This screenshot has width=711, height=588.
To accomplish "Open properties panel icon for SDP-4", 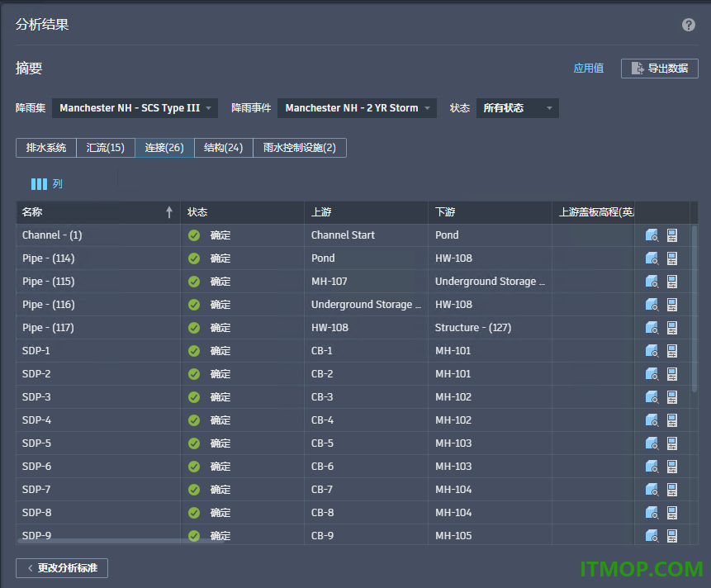I will click(672, 420).
